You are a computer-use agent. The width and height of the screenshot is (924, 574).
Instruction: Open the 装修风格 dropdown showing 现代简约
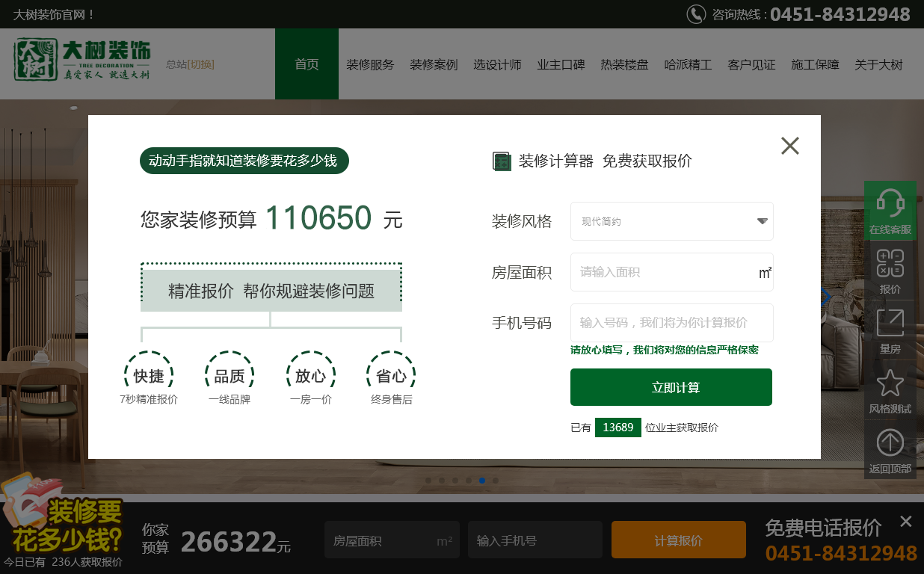[671, 221]
